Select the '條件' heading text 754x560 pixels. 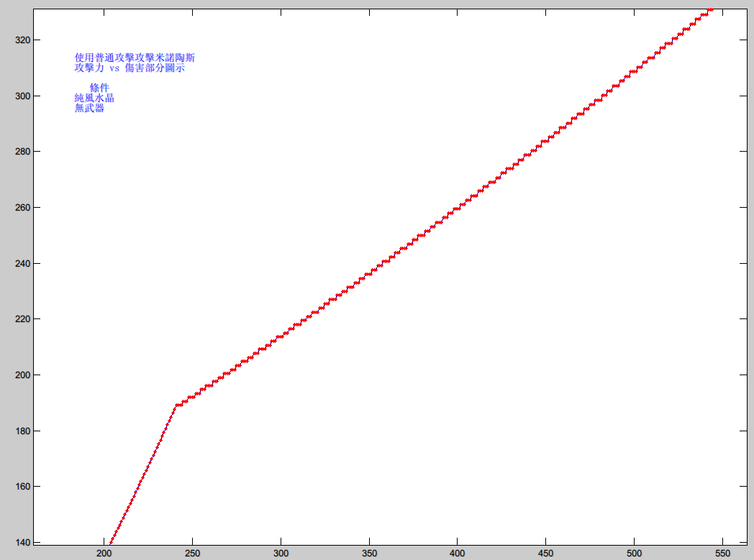tap(99, 88)
